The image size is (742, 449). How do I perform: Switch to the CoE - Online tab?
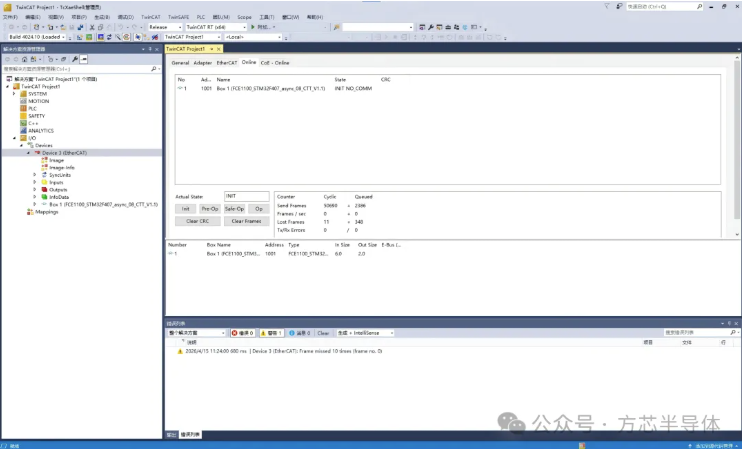[275, 62]
